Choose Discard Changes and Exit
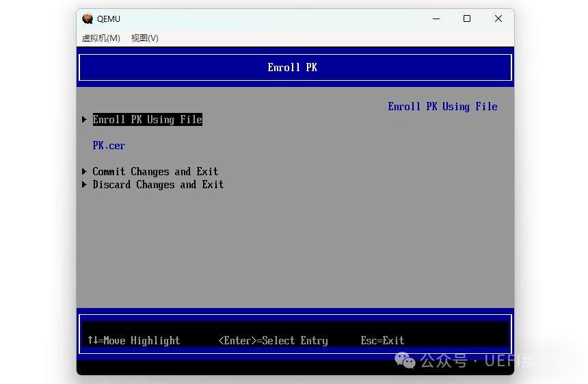The image size is (588, 384). coord(158,185)
